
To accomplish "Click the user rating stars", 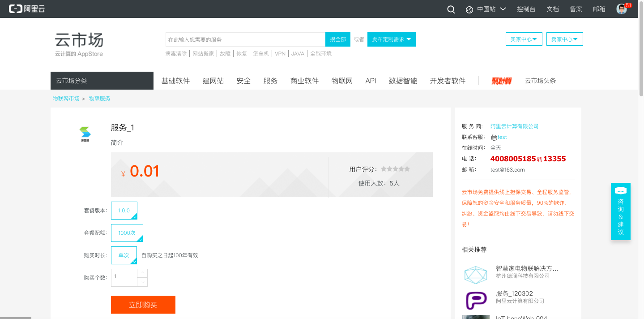I will pos(395,169).
